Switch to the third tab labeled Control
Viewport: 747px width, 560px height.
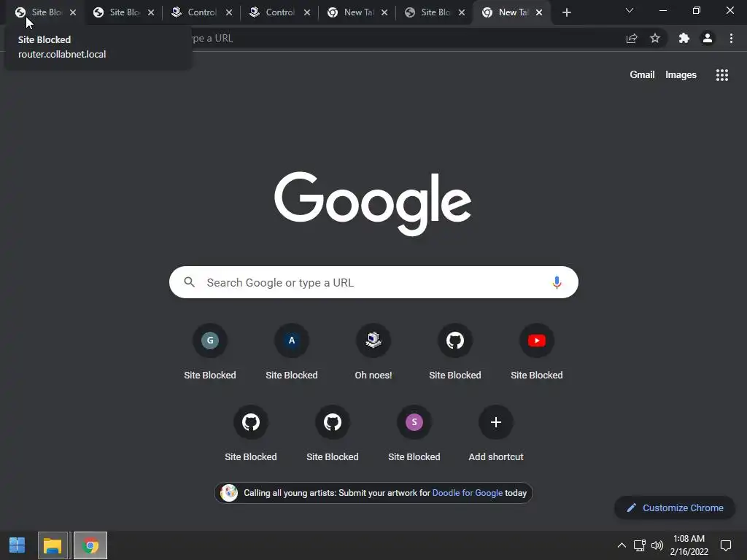201,12
